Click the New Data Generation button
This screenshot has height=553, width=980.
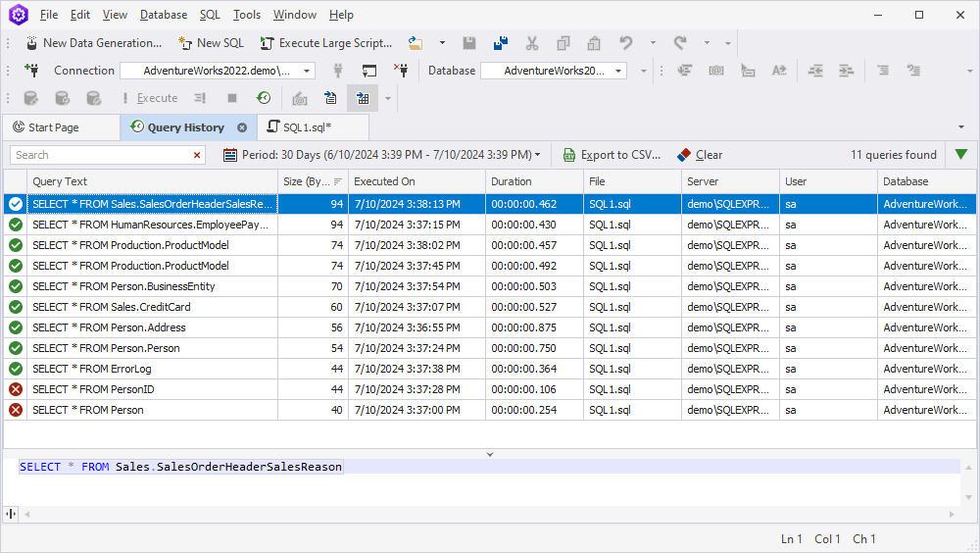[x=94, y=43]
